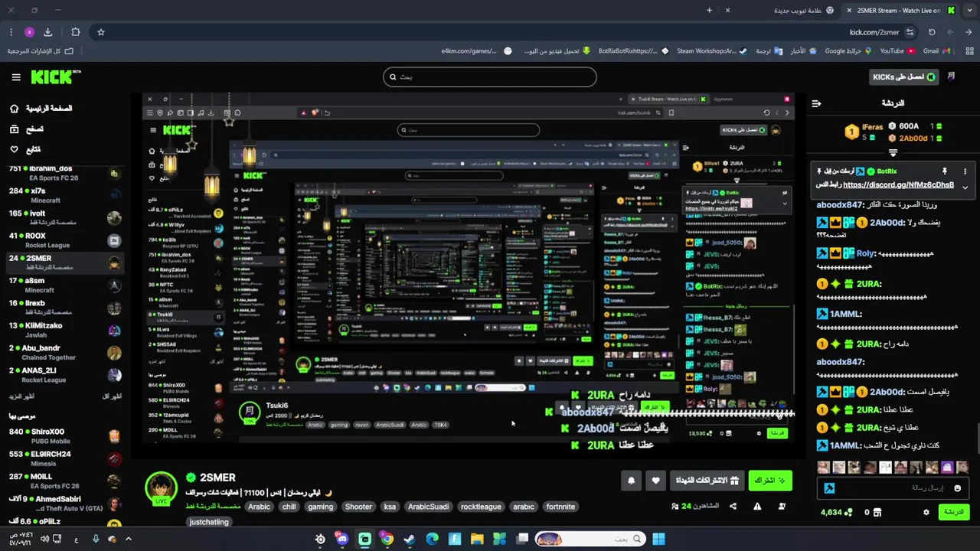
Task: Open Steam from the taskbar
Action: pos(410,539)
